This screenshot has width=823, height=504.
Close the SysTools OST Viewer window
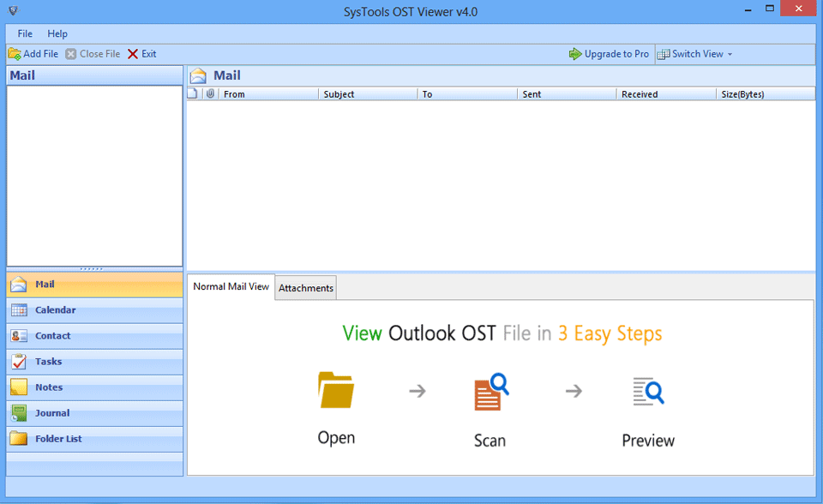coord(798,9)
